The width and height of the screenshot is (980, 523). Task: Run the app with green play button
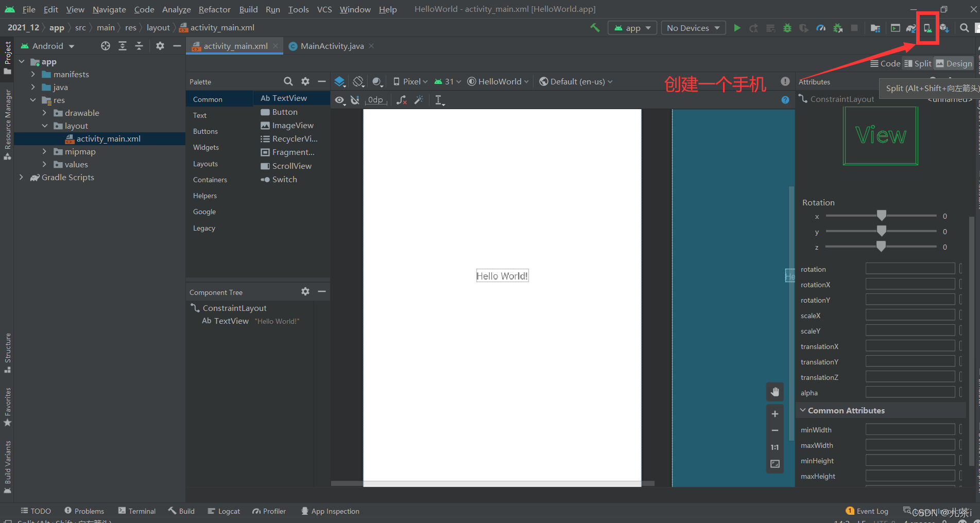[x=737, y=28]
